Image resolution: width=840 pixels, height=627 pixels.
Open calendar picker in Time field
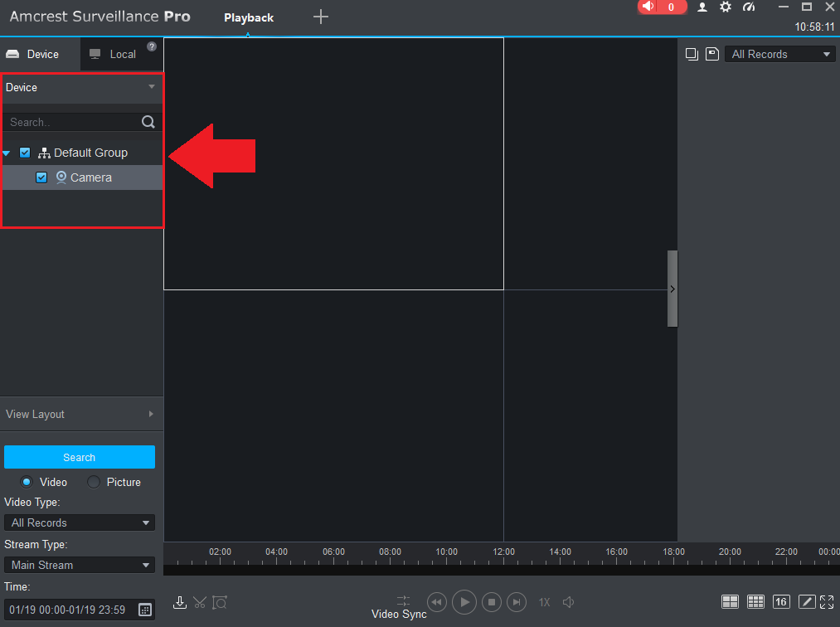[145, 610]
